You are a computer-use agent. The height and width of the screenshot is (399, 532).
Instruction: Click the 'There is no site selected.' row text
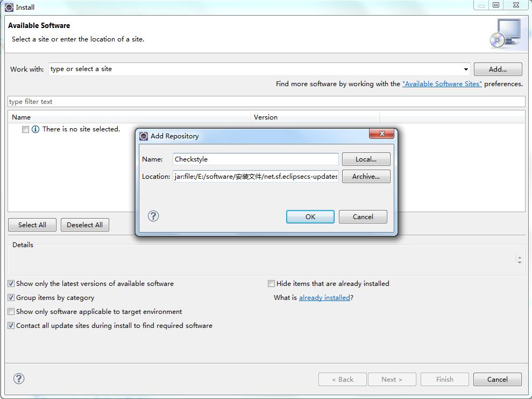pos(81,129)
